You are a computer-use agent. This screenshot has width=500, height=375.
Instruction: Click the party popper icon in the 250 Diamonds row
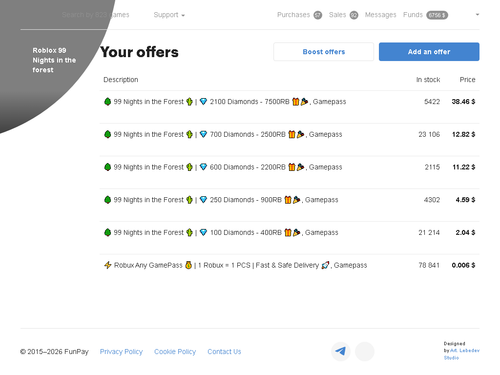pos(296,200)
